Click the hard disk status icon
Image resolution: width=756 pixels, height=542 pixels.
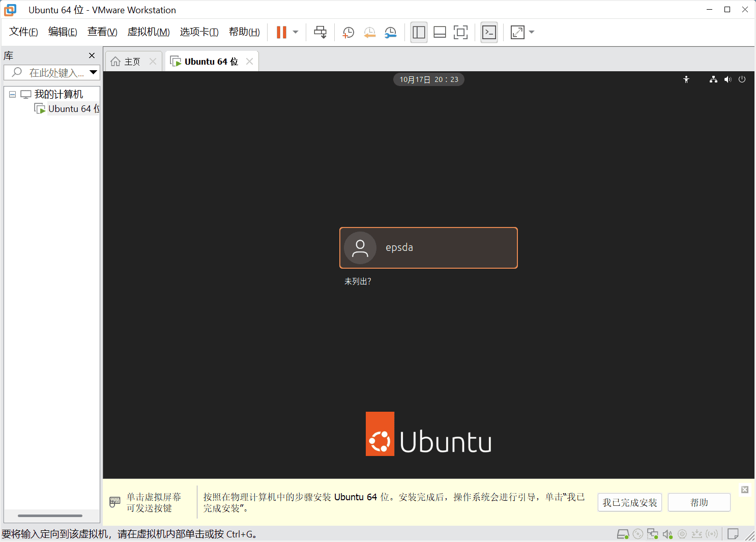point(623,534)
